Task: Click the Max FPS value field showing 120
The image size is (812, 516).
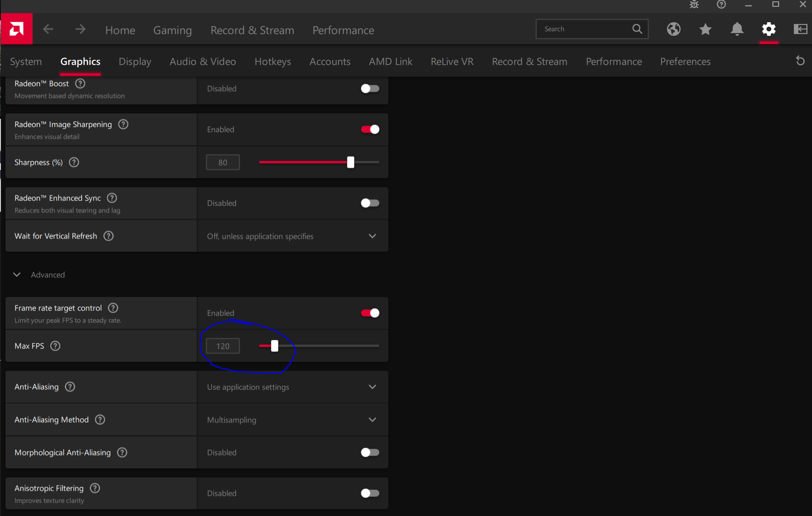Action: click(223, 346)
